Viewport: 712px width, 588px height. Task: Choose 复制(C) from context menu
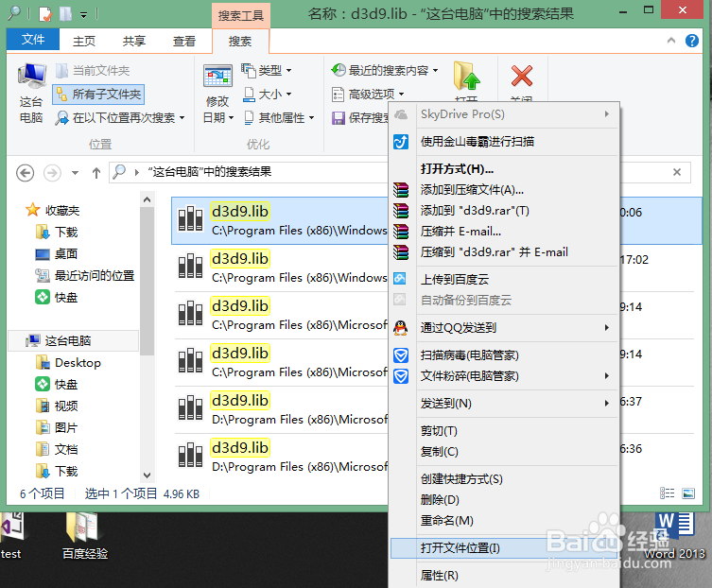click(x=504, y=452)
